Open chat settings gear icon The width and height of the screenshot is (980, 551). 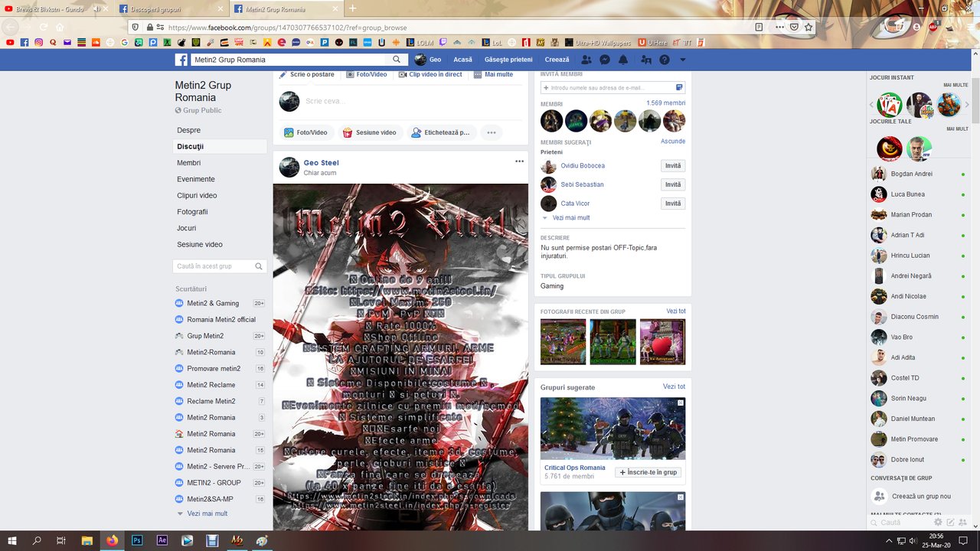point(938,522)
